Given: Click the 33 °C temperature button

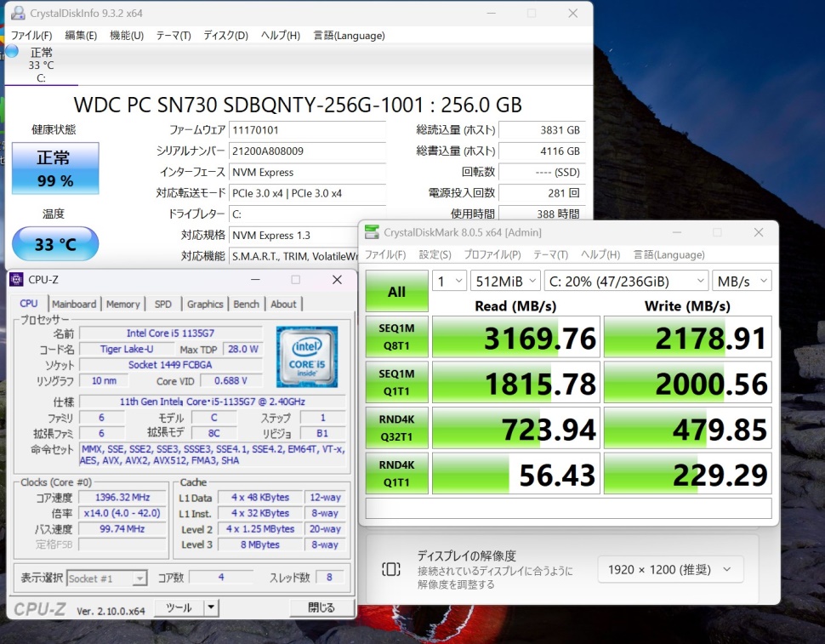Looking at the screenshot, I should click(x=55, y=243).
